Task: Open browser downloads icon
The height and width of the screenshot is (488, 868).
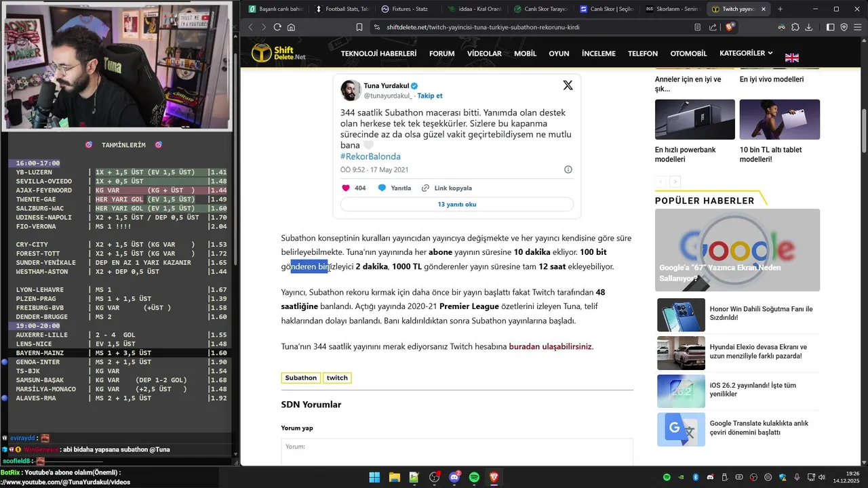Action: coord(808,27)
